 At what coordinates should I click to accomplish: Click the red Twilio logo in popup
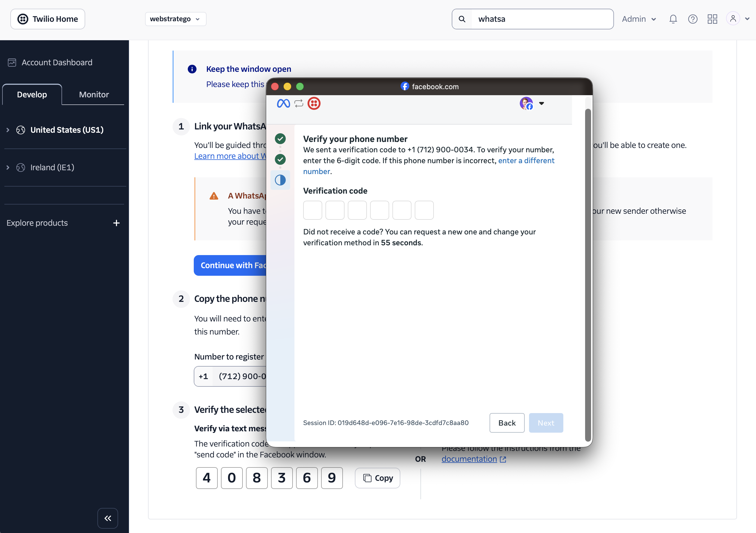[314, 104]
